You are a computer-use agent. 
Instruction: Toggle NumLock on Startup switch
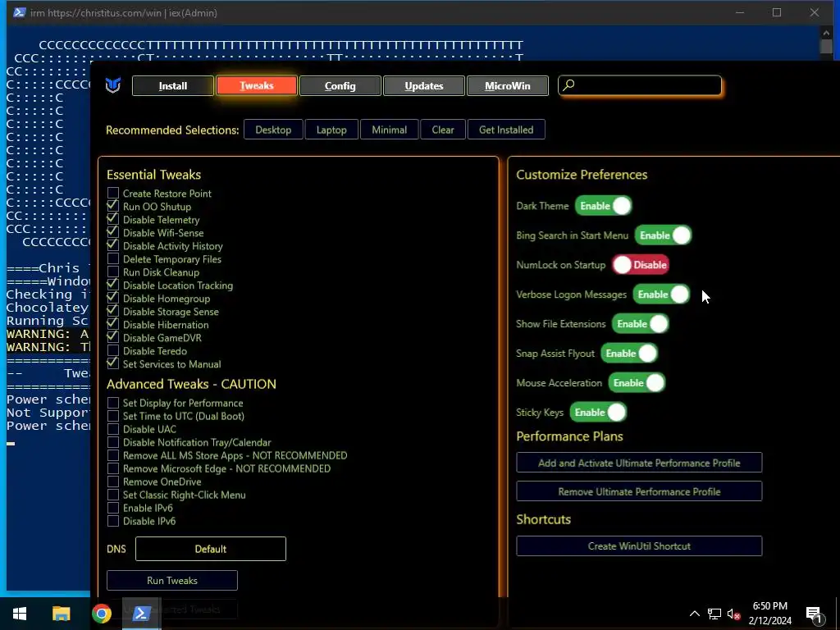tap(641, 265)
